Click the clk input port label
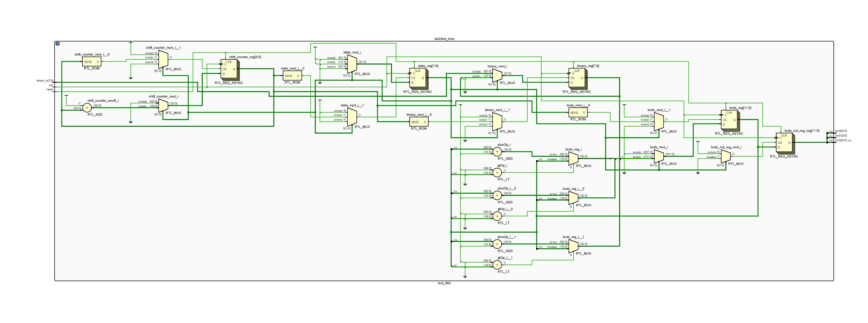Screen dimensions: 868x323 click(51, 85)
